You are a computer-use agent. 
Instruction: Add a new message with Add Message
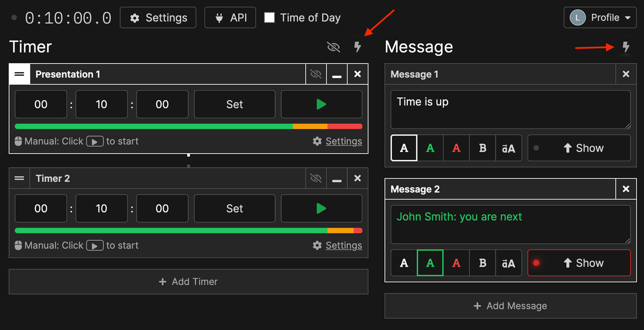coord(509,305)
